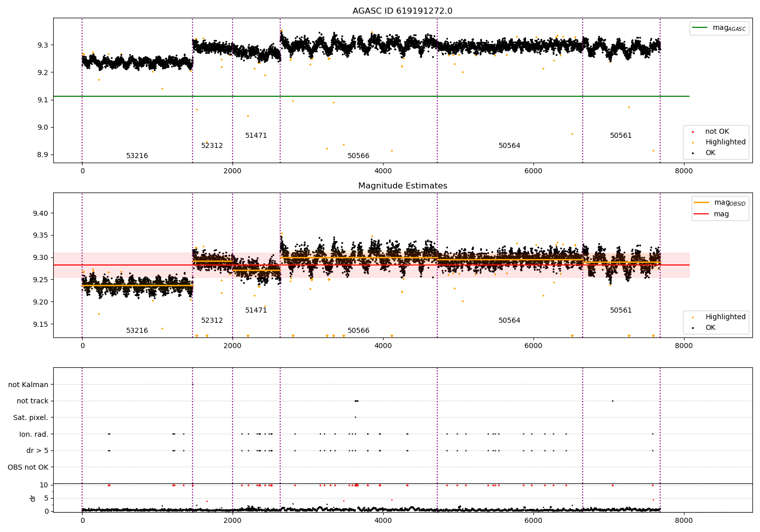Screen dimensions: 760x532
Task: Select the green mag AGASC legend entry
Action: pos(719,28)
